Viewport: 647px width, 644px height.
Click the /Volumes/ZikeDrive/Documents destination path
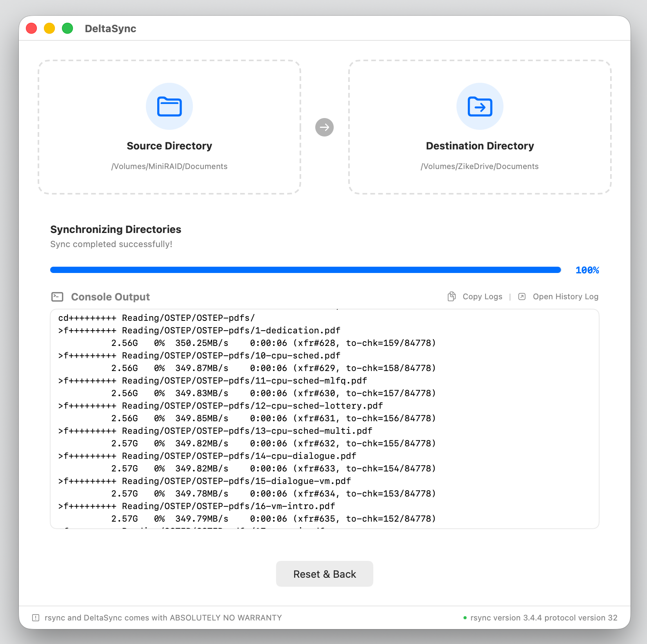[x=480, y=166]
